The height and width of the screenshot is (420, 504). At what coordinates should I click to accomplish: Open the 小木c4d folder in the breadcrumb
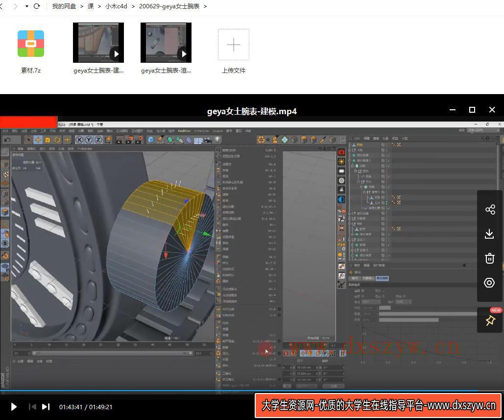[x=116, y=6]
